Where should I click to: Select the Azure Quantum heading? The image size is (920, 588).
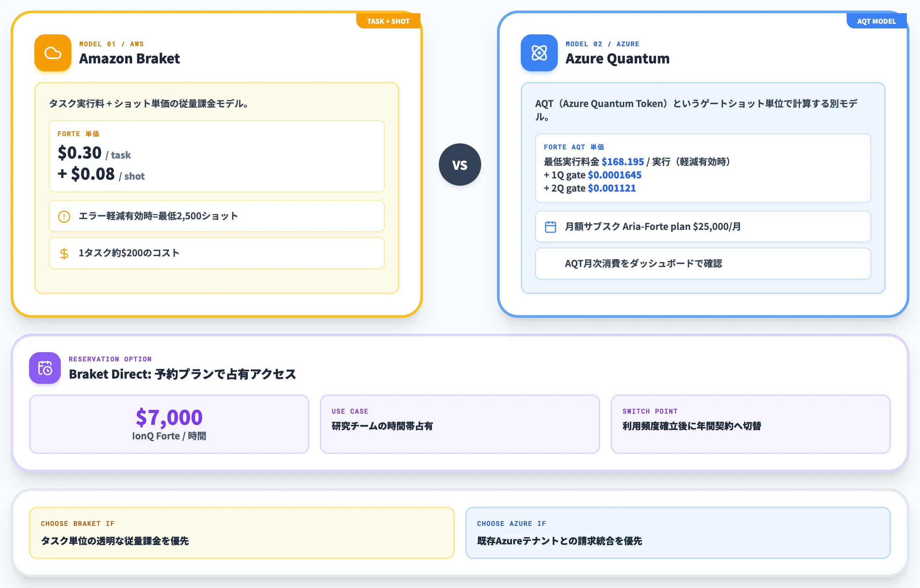(x=617, y=59)
